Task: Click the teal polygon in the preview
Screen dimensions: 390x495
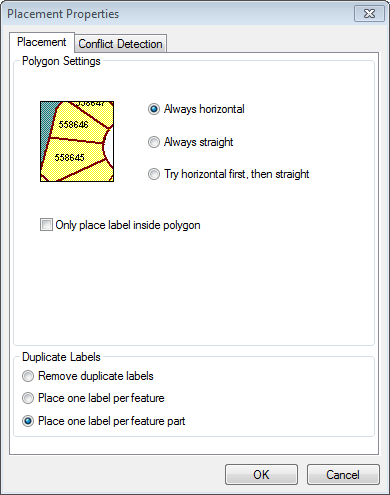Action: tap(47, 127)
